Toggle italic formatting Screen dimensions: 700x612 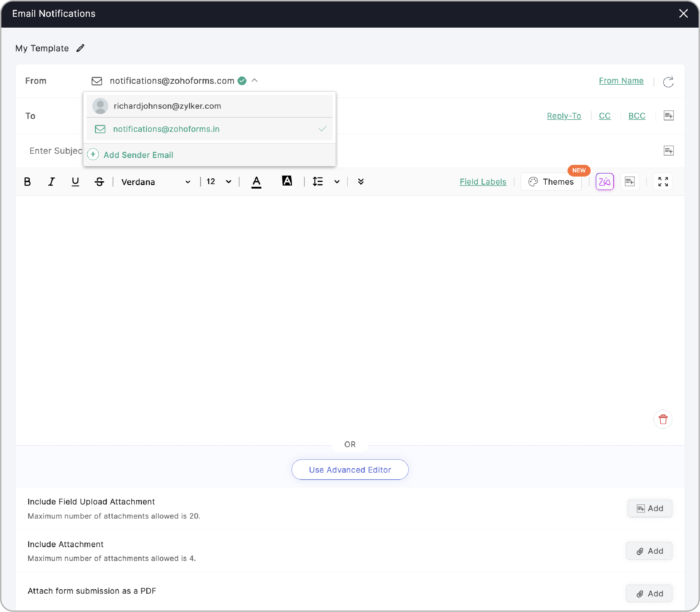click(51, 182)
